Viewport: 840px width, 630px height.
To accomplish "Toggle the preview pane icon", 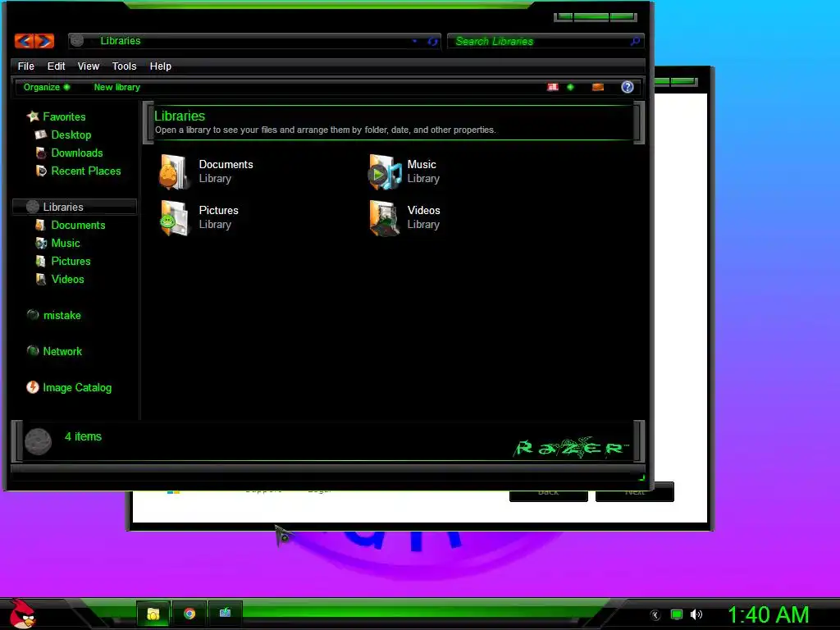I will (598, 87).
